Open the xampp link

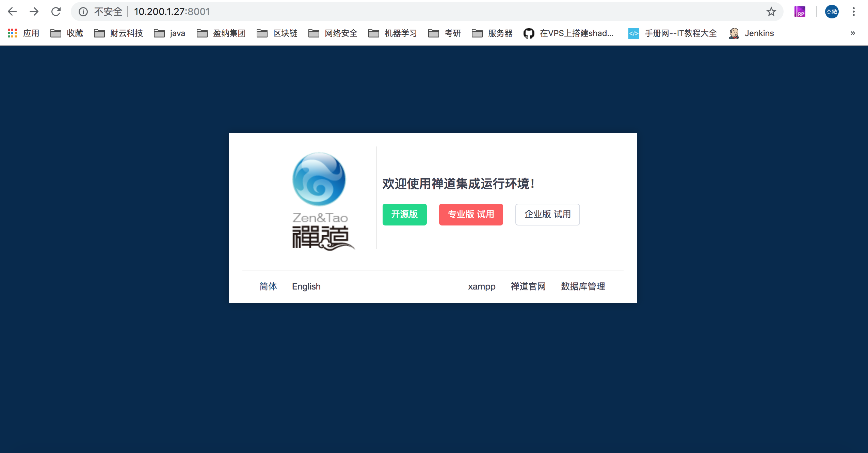482,286
